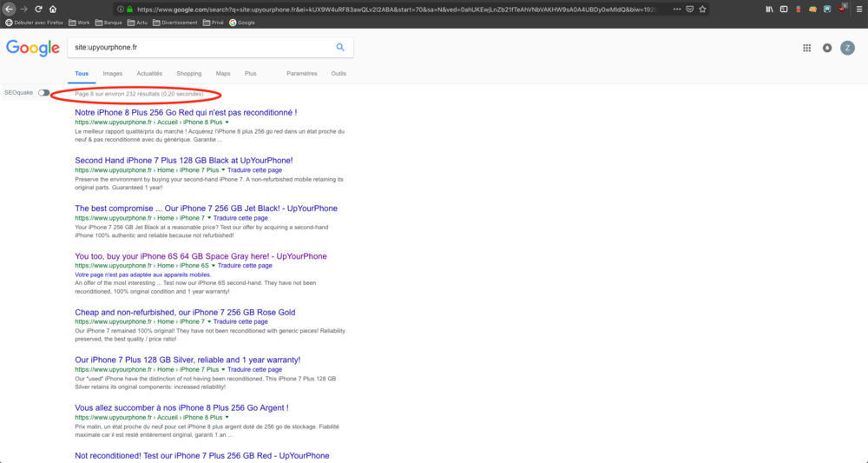
Task: Open result "Vous allez succomber à nos iPhone 8 Plus 256 Go Argent"
Action: point(181,407)
